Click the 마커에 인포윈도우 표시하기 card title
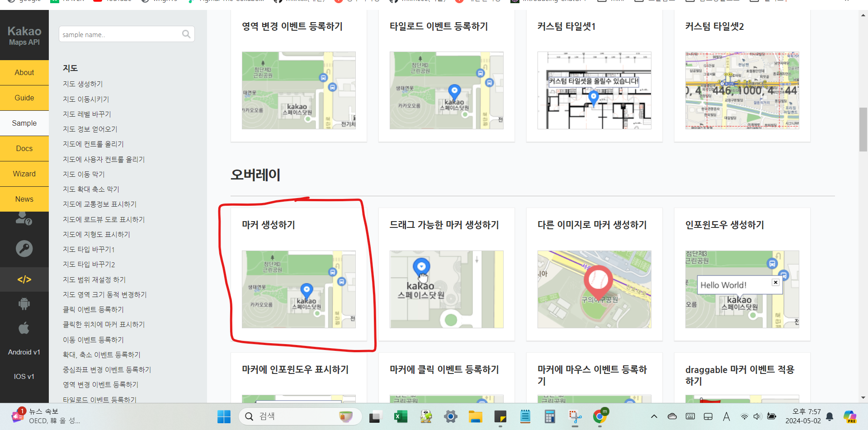Image resolution: width=868 pixels, height=430 pixels. 295,369
